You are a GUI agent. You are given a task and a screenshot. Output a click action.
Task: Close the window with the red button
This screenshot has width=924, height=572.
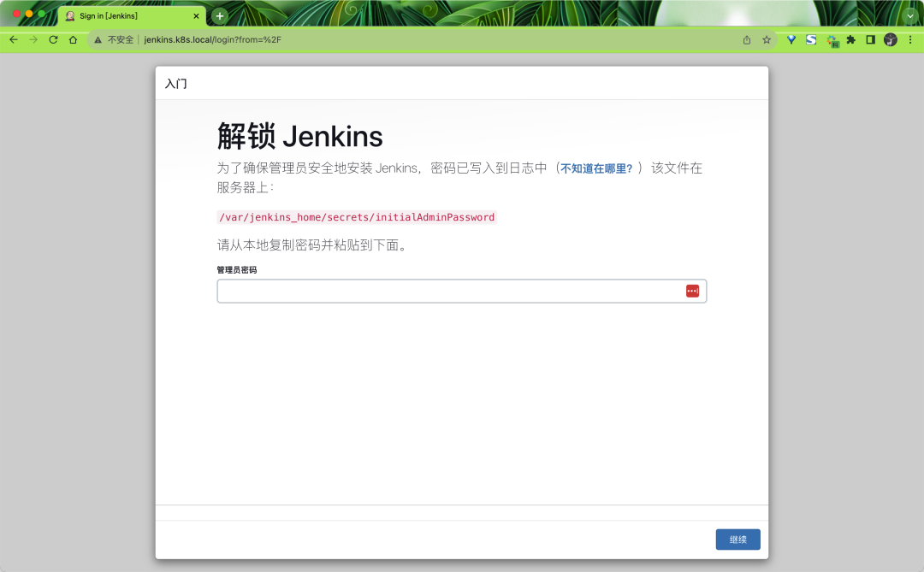16,14
